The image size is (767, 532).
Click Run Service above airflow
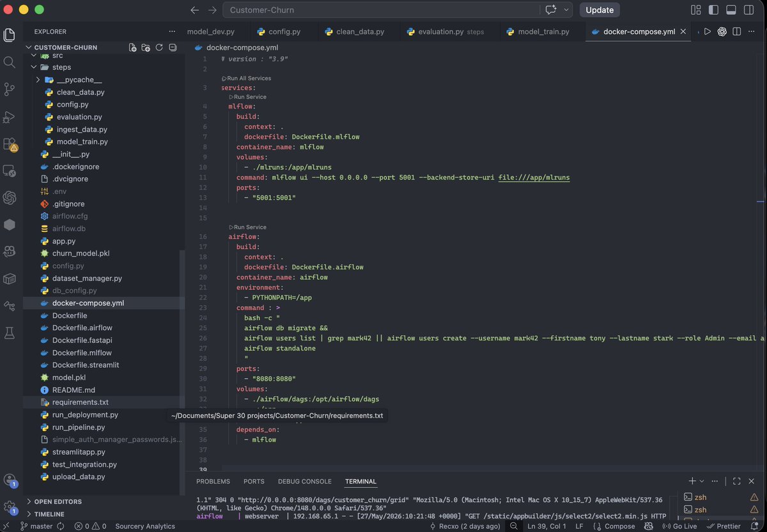(x=248, y=227)
